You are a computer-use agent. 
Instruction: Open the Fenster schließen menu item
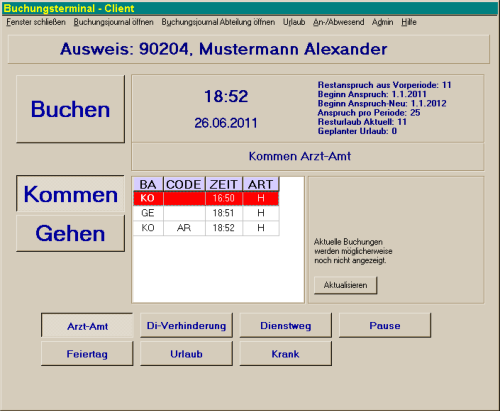(x=36, y=22)
